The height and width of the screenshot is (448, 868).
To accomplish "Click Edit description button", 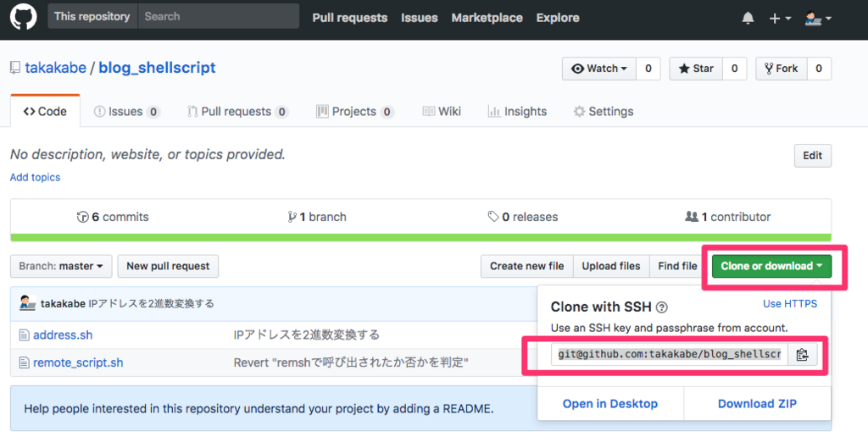I will (813, 156).
